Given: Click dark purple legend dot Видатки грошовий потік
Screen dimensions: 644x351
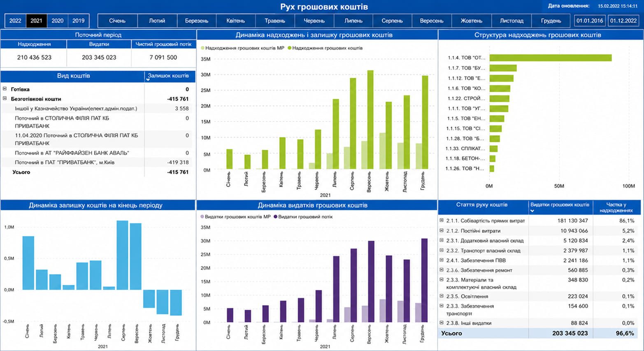Looking at the screenshot, I should point(276,217).
